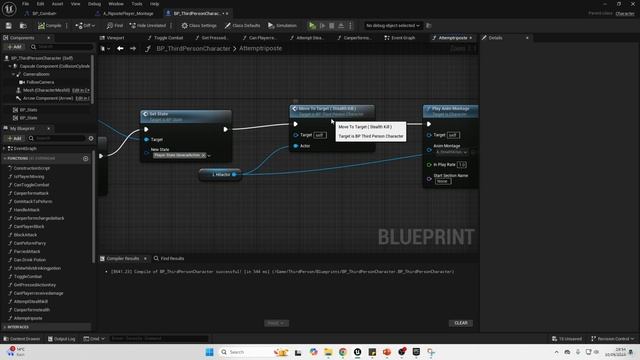This screenshot has width=640, height=360.
Task: Switch to BP_Combat asset tab
Action: 44,13
